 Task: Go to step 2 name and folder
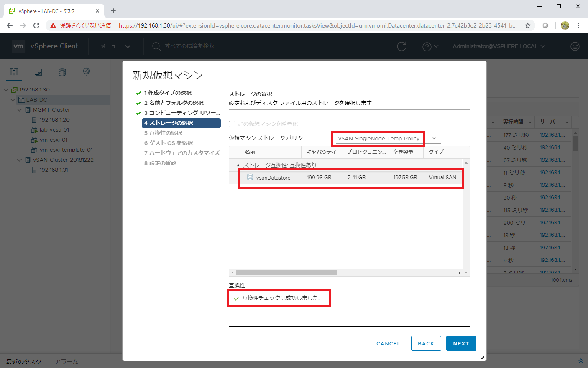point(174,103)
